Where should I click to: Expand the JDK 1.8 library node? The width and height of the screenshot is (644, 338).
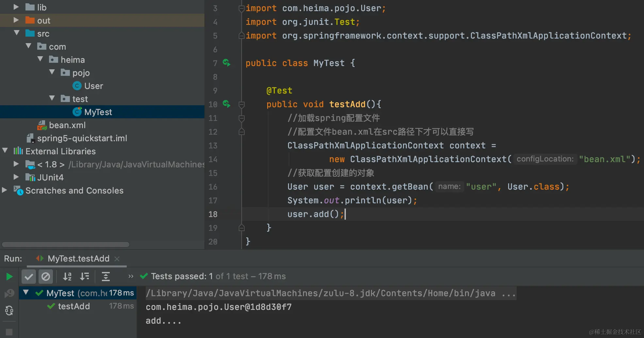point(16,164)
